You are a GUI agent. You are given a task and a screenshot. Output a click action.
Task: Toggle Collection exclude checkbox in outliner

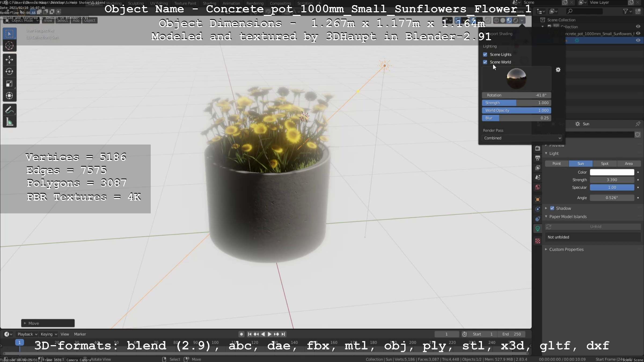click(x=549, y=27)
